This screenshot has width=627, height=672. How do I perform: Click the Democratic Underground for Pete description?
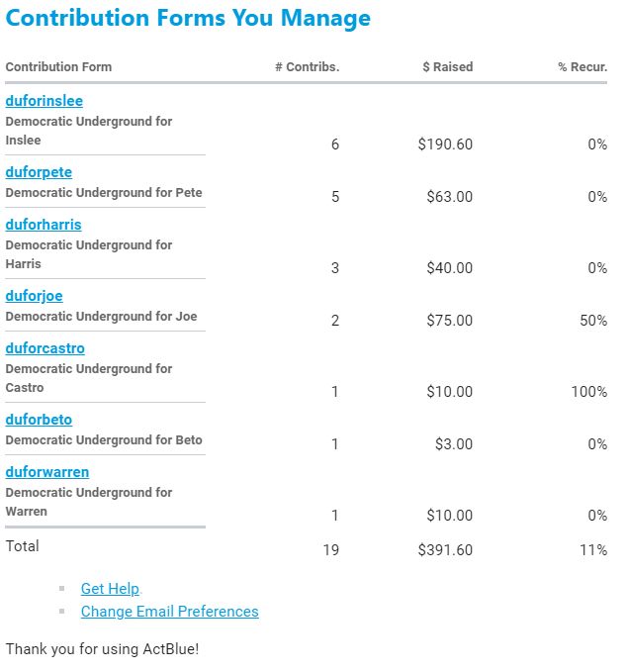[104, 192]
